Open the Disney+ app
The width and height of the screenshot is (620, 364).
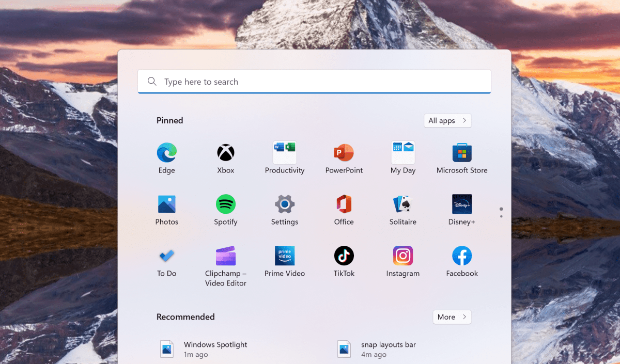[462, 204]
